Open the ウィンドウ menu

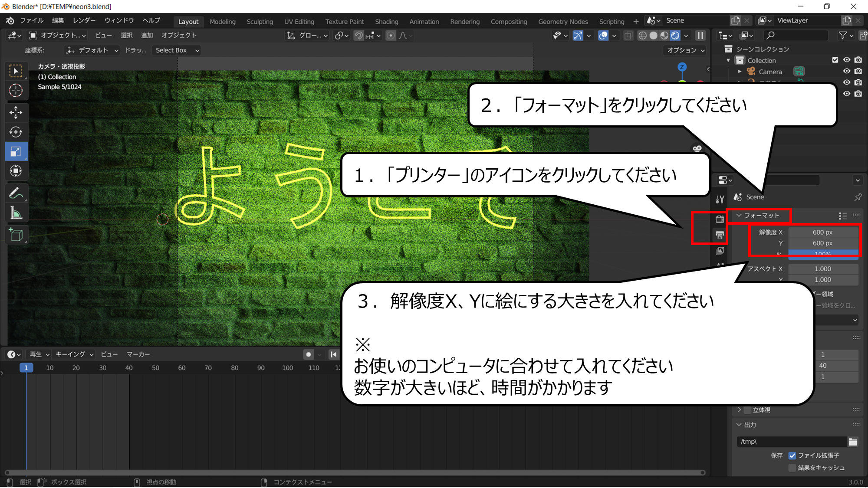(119, 20)
